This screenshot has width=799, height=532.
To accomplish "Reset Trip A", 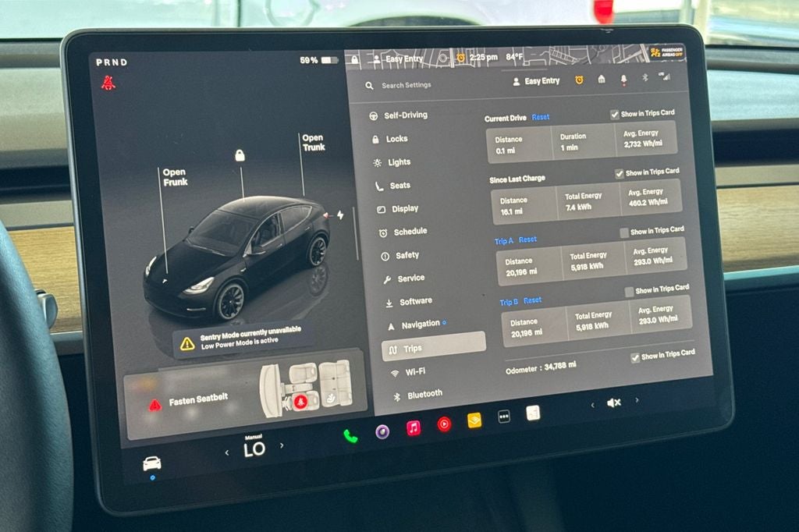I will coord(527,239).
